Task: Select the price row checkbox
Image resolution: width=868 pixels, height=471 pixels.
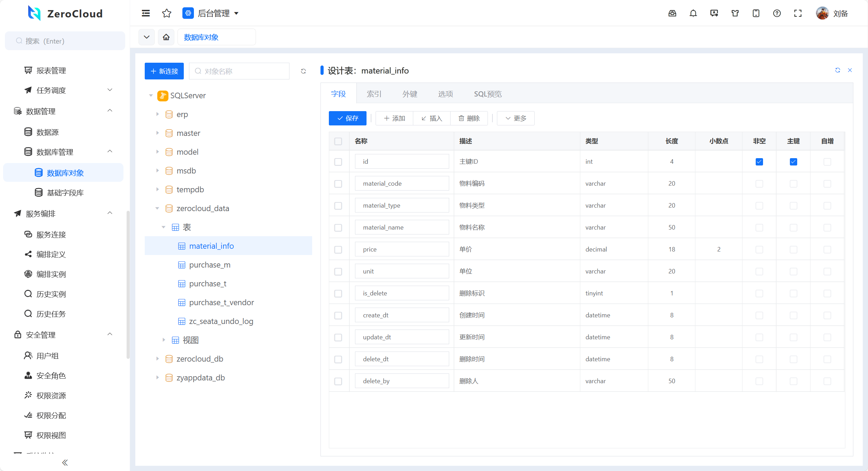Action: (338, 249)
